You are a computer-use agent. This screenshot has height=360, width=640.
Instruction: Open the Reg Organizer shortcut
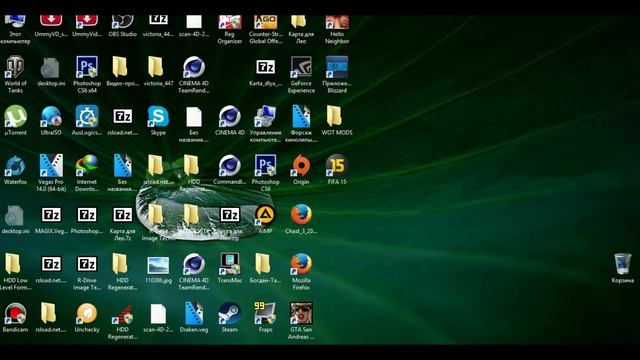(x=230, y=23)
